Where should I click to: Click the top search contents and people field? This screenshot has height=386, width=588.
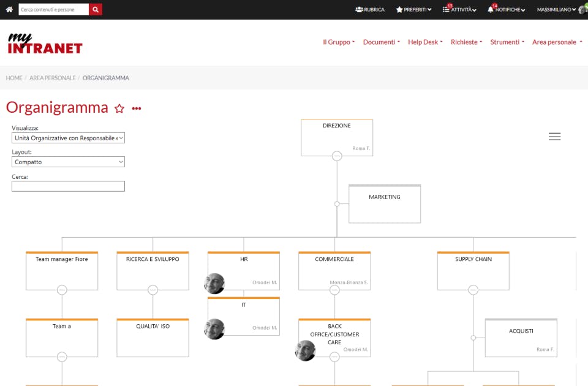tap(54, 9)
